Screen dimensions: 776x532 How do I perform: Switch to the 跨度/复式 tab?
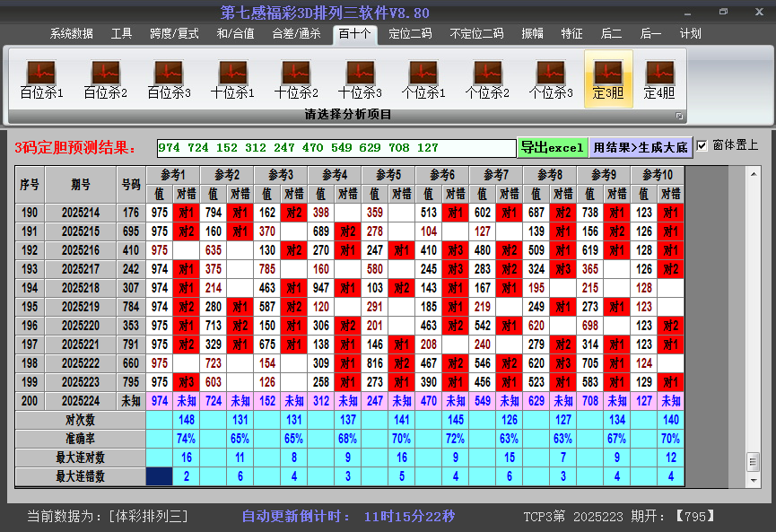click(174, 33)
